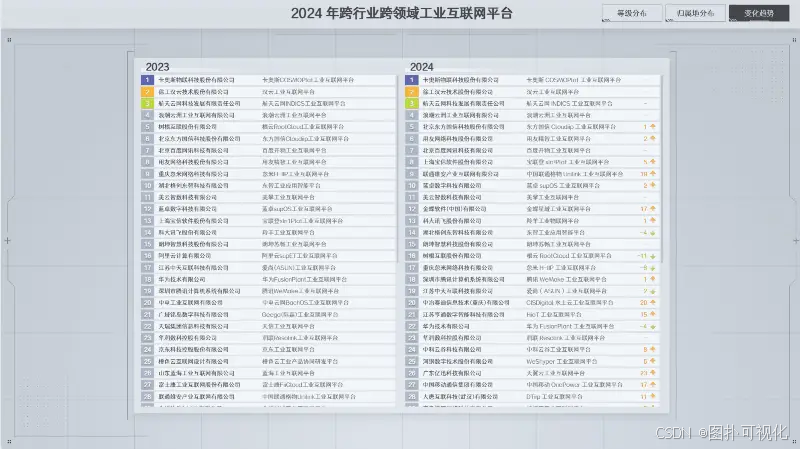The width and height of the screenshot is (800, 449).
Task: Switch to the 归属地分布 tab
Action: coord(695,13)
